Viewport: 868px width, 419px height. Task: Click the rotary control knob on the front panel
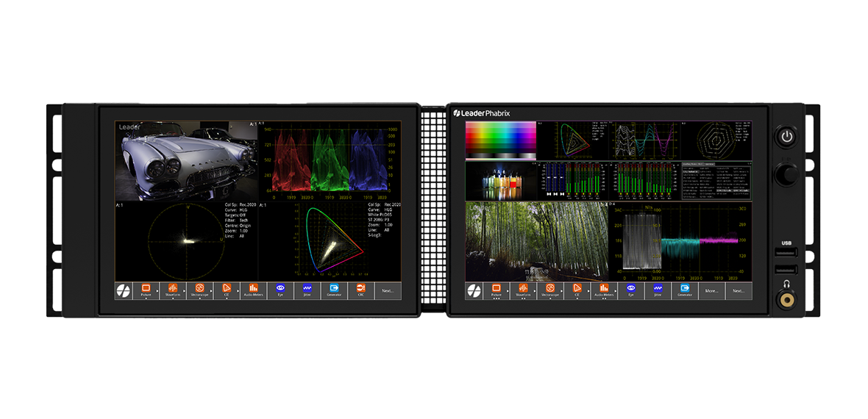(786, 175)
